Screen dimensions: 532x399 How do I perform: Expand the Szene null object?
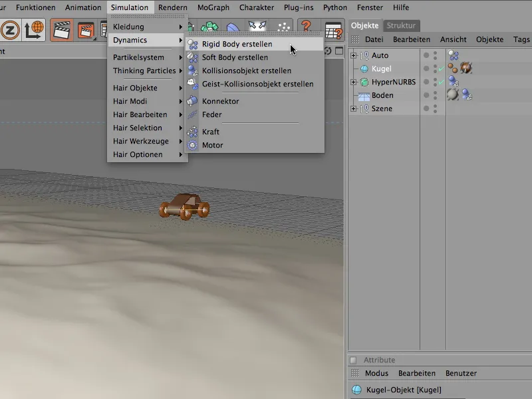[353, 108]
